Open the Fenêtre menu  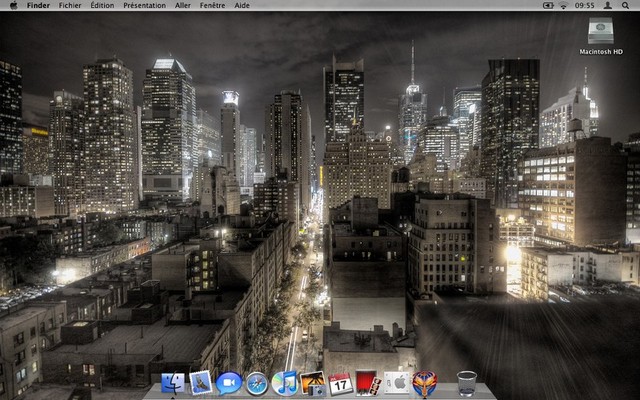pyautogui.click(x=212, y=5)
